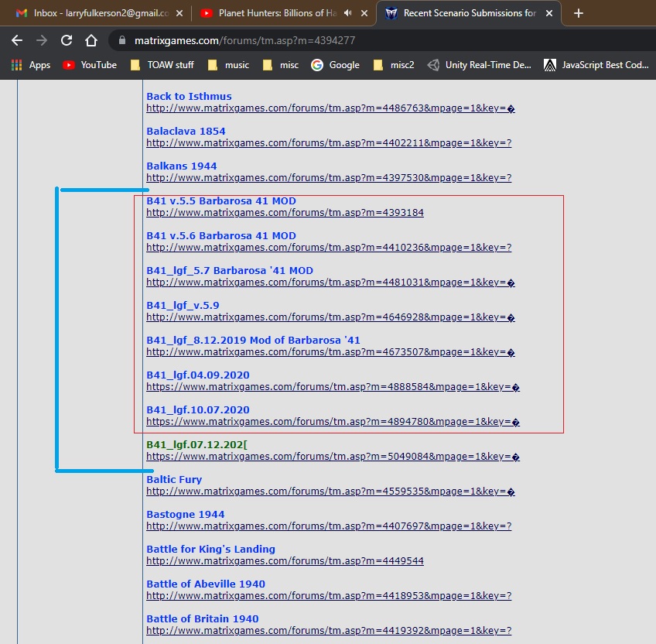The height and width of the screenshot is (644, 656).
Task: Expand the misc2 bookmark folder
Action: tap(394, 65)
